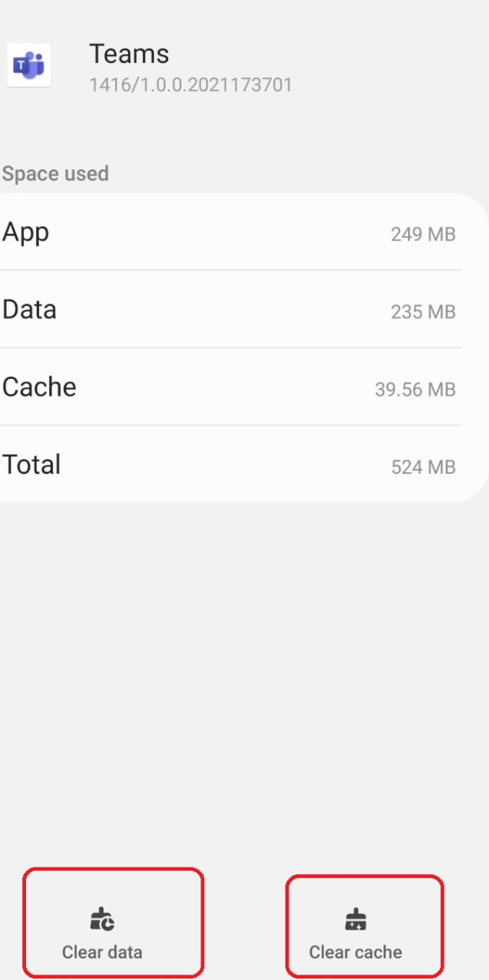Click the divider between Data and Cache rows
The image size is (489, 980).
(x=230, y=348)
